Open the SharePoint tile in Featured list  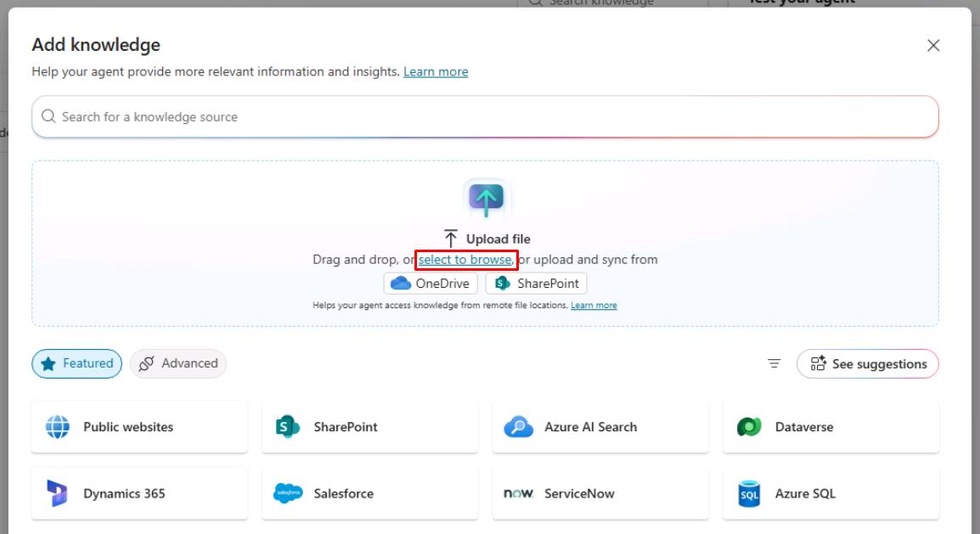click(369, 426)
